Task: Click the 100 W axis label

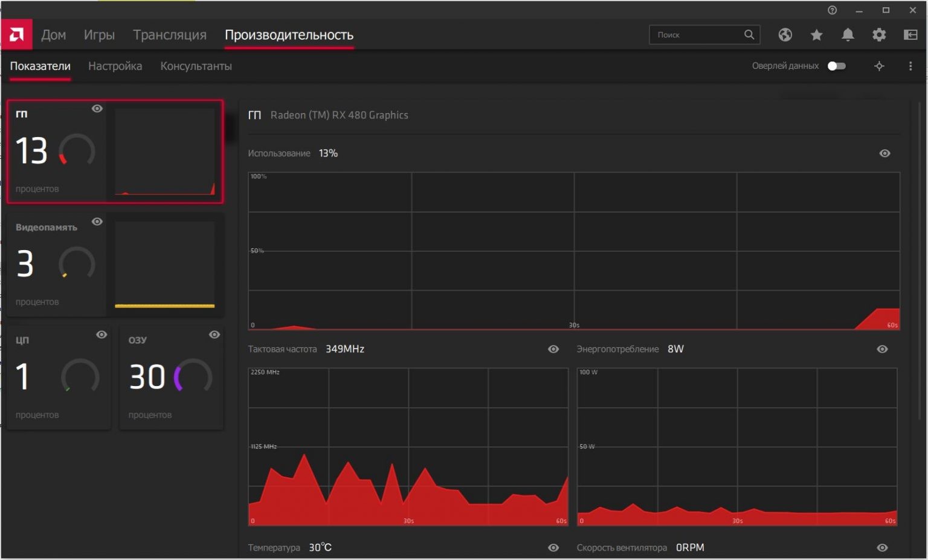Action: point(588,372)
